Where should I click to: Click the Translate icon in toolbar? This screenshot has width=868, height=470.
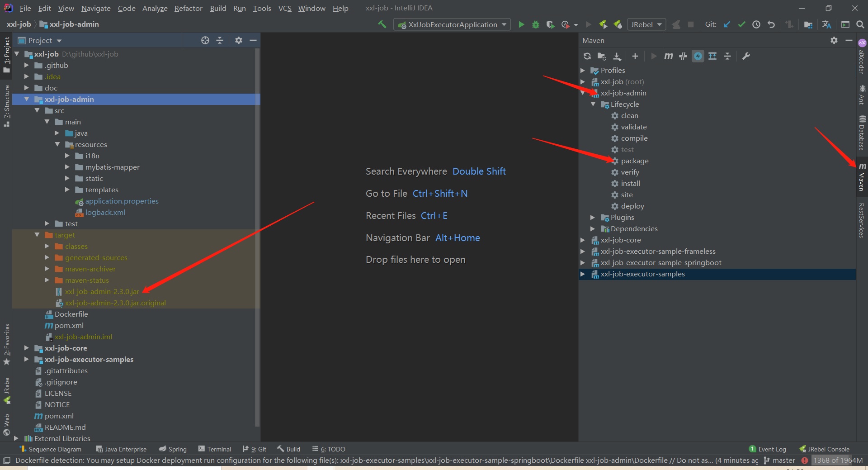click(827, 24)
